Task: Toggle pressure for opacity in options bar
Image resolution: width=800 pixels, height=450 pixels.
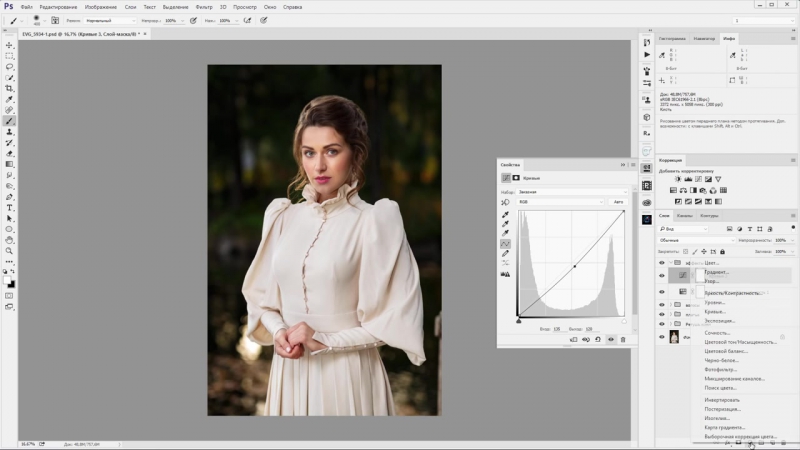Action: tap(193, 20)
